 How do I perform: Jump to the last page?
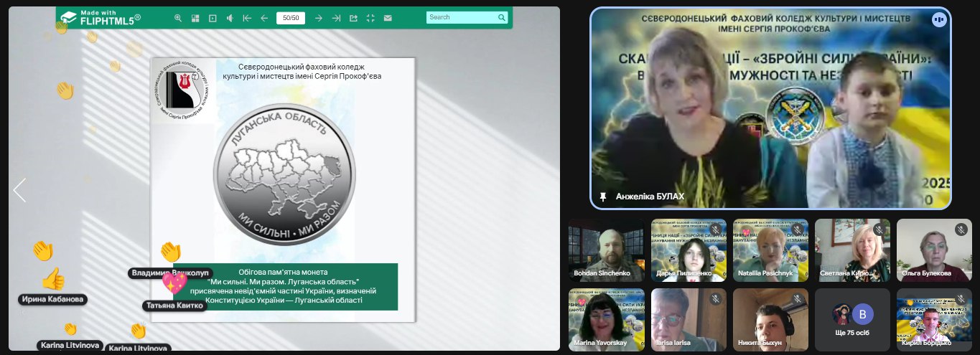click(336, 18)
